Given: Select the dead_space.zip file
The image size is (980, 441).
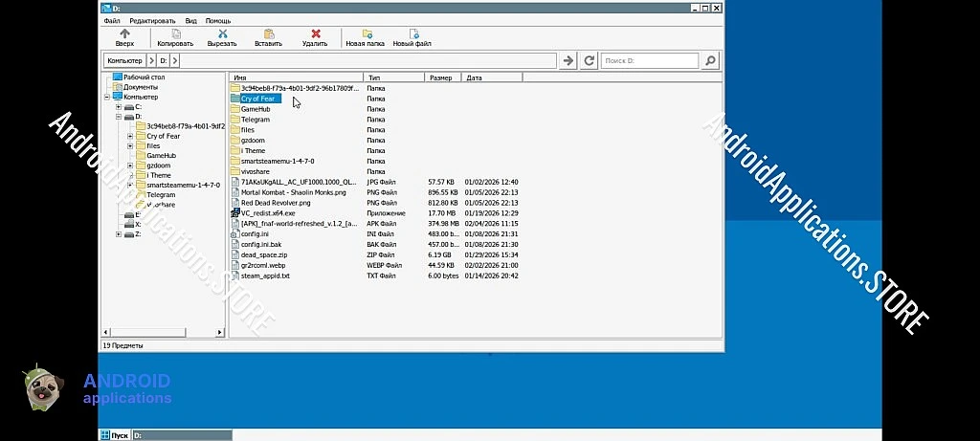Looking at the screenshot, I should click(x=263, y=254).
